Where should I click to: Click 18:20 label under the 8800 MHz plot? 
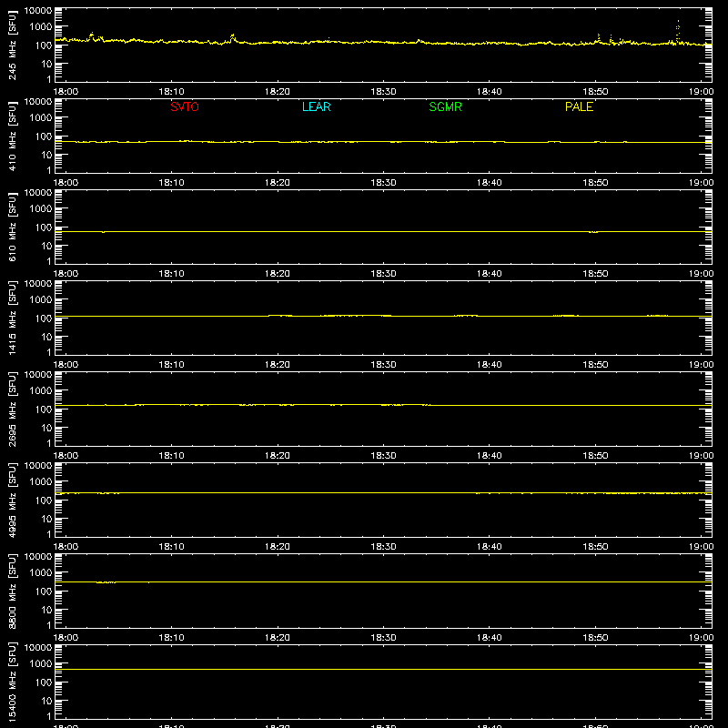pos(278,638)
